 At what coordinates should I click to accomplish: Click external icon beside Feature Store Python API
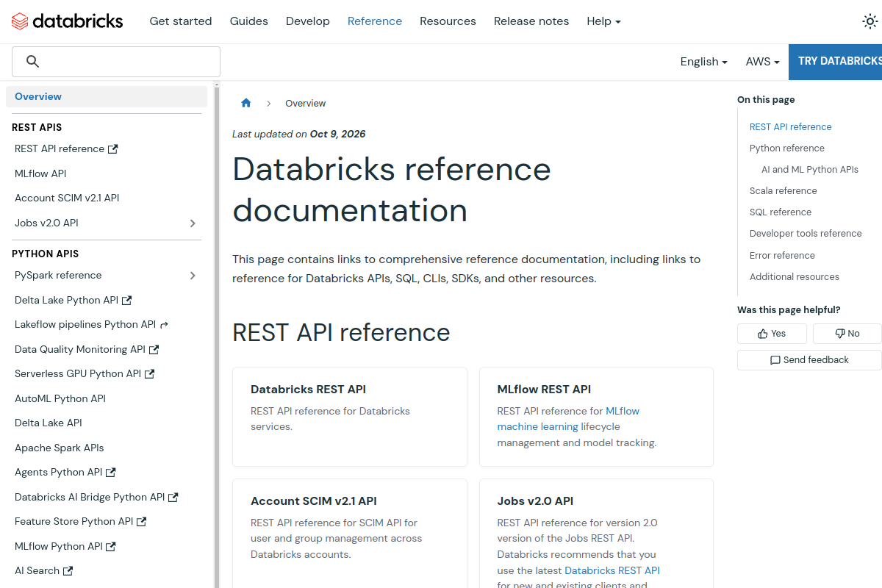tap(141, 522)
